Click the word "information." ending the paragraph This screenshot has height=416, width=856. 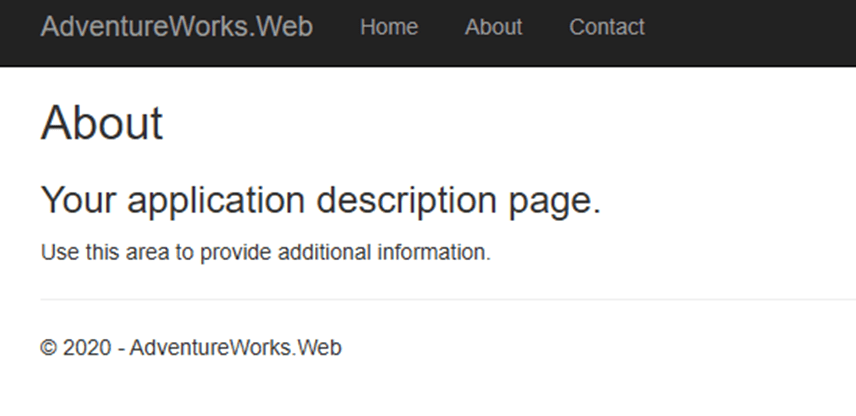pos(434,252)
